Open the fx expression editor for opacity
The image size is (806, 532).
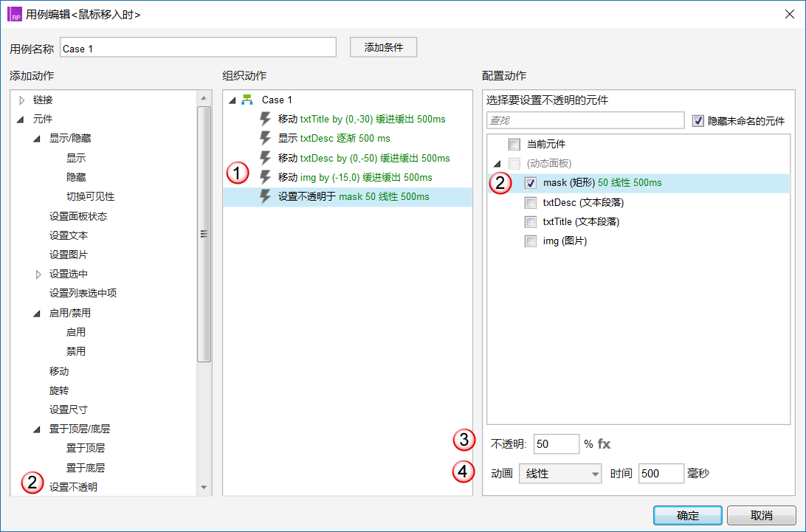[x=604, y=443]
